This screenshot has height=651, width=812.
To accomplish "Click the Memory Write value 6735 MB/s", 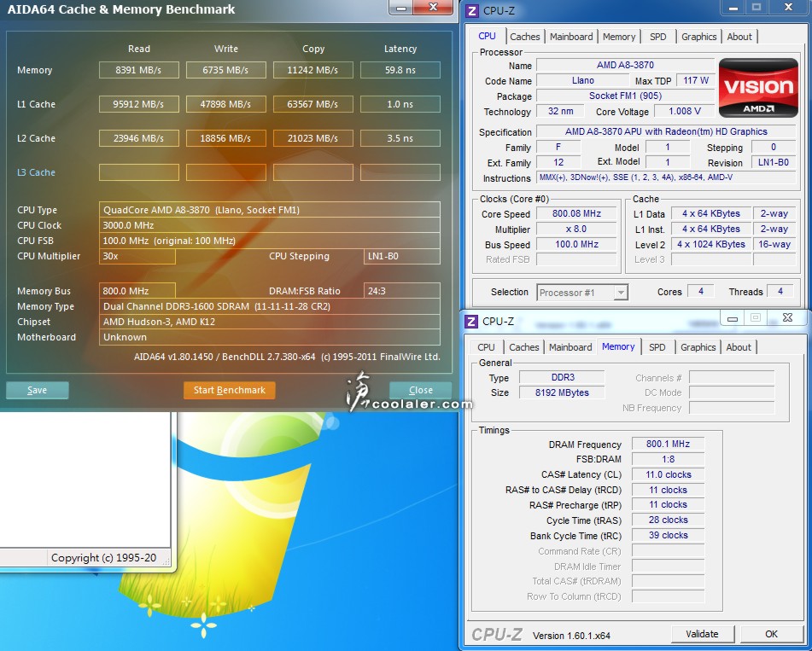I will click(x=225, y=70).
